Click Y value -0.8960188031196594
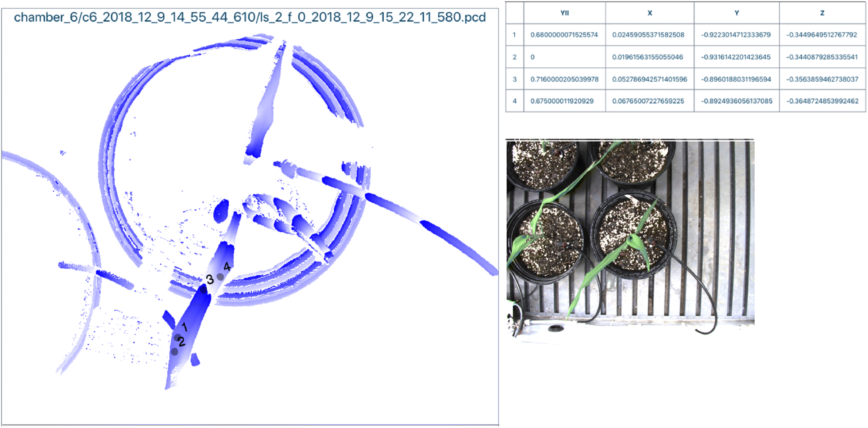868x428 pixels. coord(736,79)
